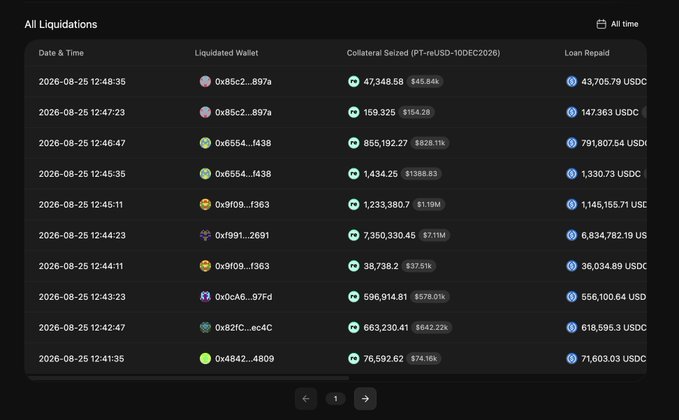Image resolution: width=679 pixels, height=420 pixels.
Task: Click wallet avatar in the 12:45:35 row
Action: click(x=205, y=174)
